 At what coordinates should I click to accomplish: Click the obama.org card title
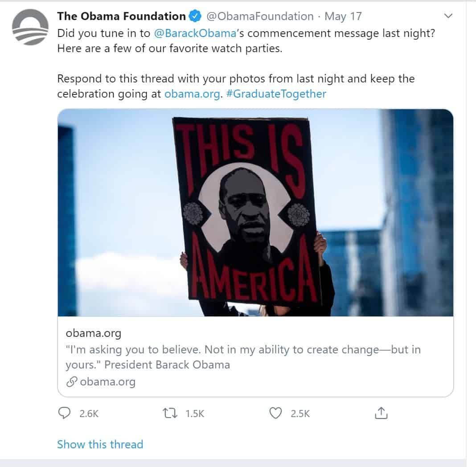(x=94, y=333)
